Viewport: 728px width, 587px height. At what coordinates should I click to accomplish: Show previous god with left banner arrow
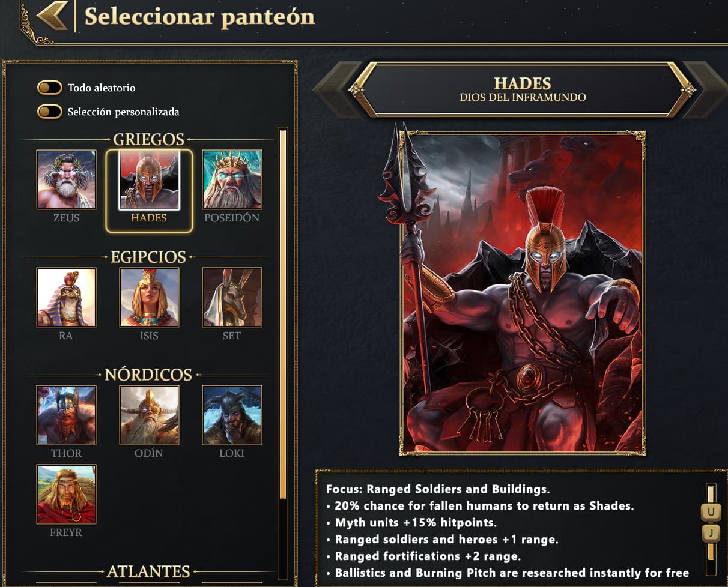[x=336, y=89]
